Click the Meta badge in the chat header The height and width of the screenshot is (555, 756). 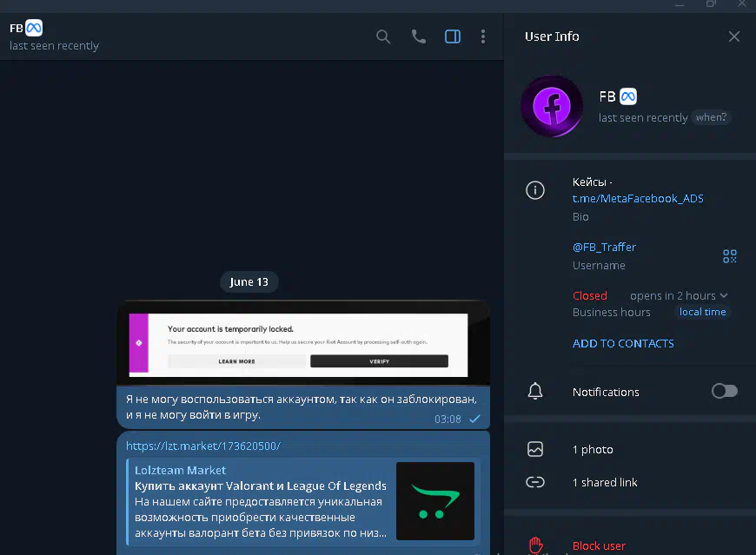(x=34, y=28)
